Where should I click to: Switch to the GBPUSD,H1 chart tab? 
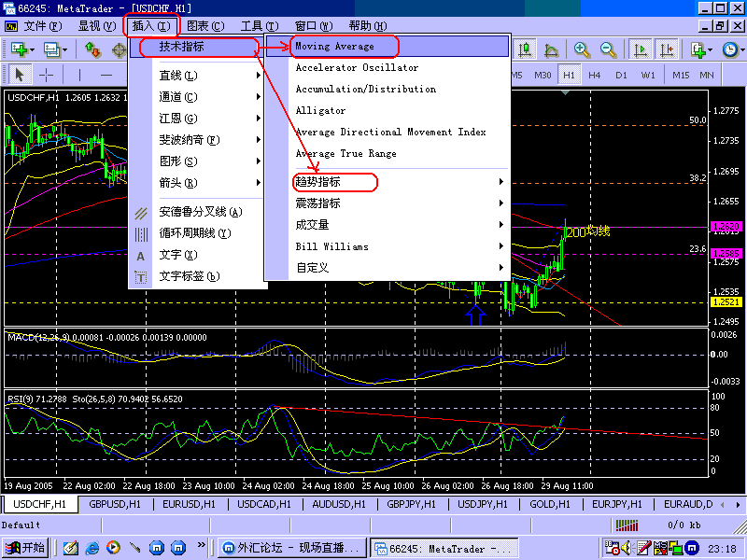coord(114,504)
